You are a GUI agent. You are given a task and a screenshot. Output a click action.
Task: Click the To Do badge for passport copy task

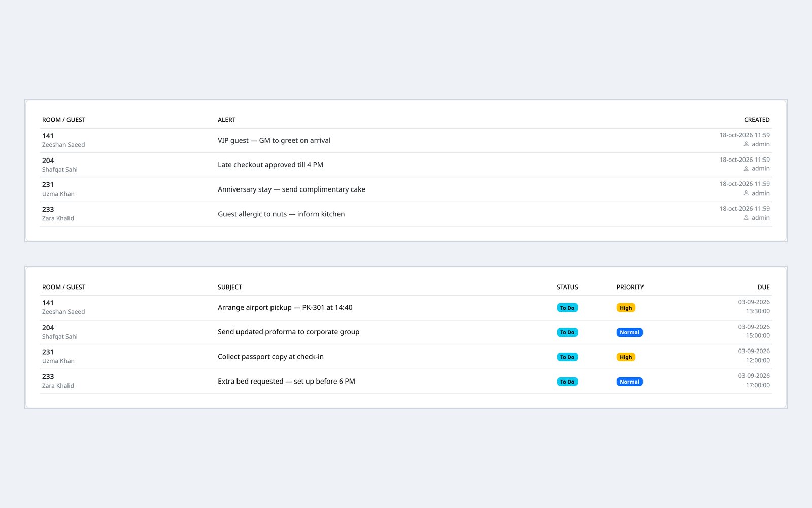pyautogui.click(x=567, y=357)
